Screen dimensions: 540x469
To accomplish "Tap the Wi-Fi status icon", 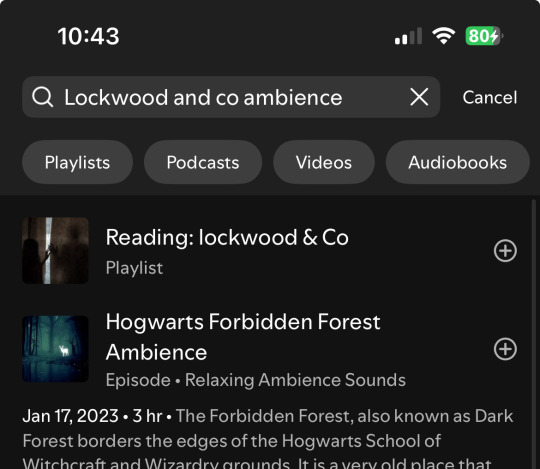I will click(x=444, y=36).
